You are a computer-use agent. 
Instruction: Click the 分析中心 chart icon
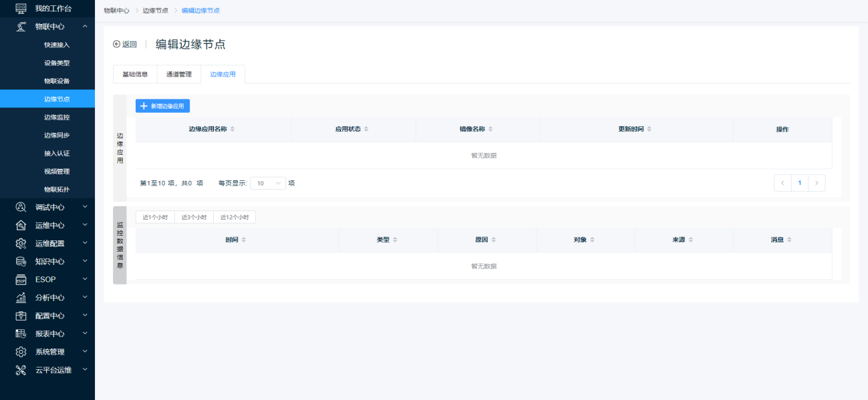point(21,297)
